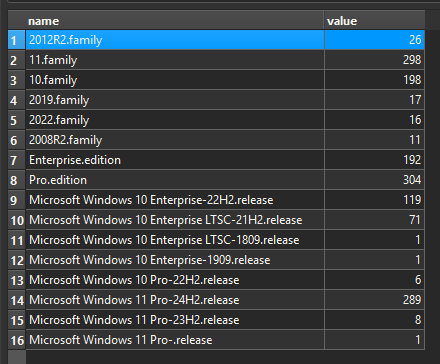
Task: Select 'Windows 10 Enterprise-22H2.release' cell
Action: pyautogui.click(x=175, y=200)
